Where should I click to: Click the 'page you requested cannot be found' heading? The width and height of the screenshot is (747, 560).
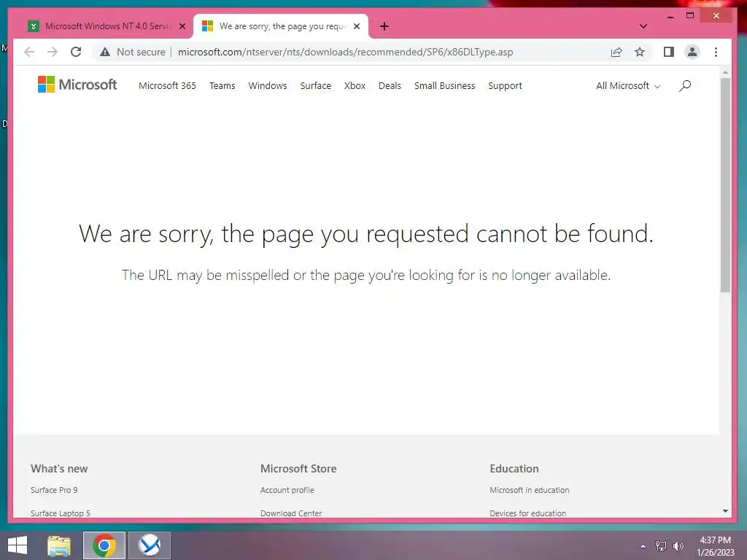coord(366,234)
